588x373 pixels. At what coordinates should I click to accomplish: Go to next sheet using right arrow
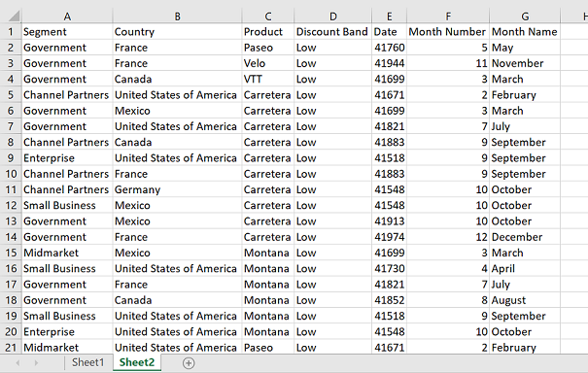(36, 363)
